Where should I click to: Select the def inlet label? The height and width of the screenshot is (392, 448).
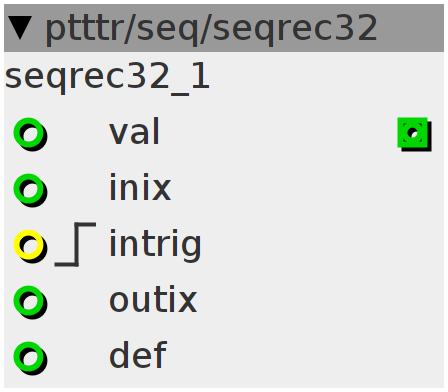point(138,354)
